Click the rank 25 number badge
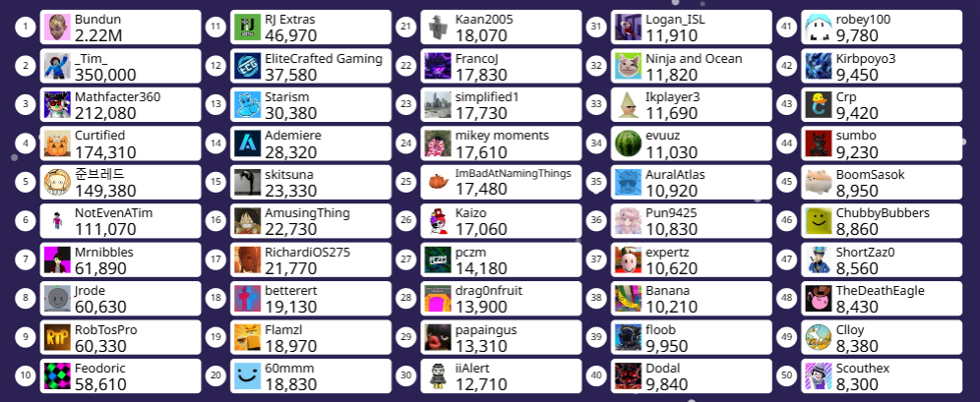Viewport: 980px width, 402px height. (x=406, y=182)
